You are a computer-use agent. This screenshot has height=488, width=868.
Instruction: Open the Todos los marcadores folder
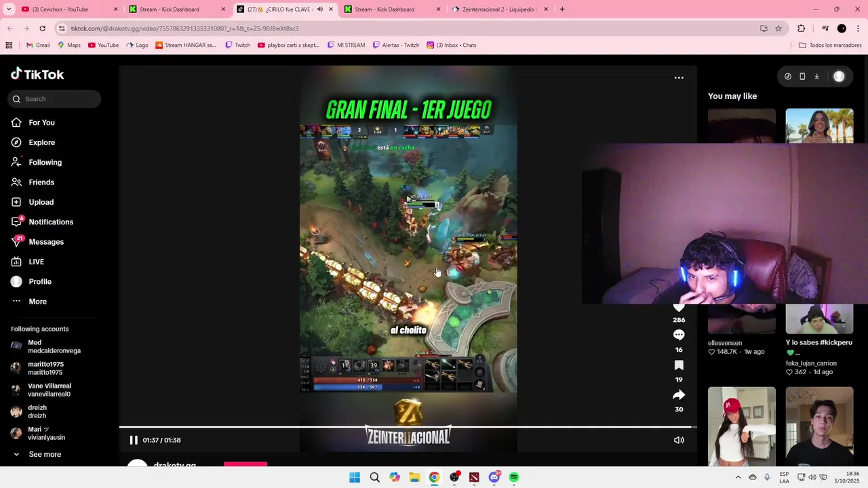(x=830, y=45)
